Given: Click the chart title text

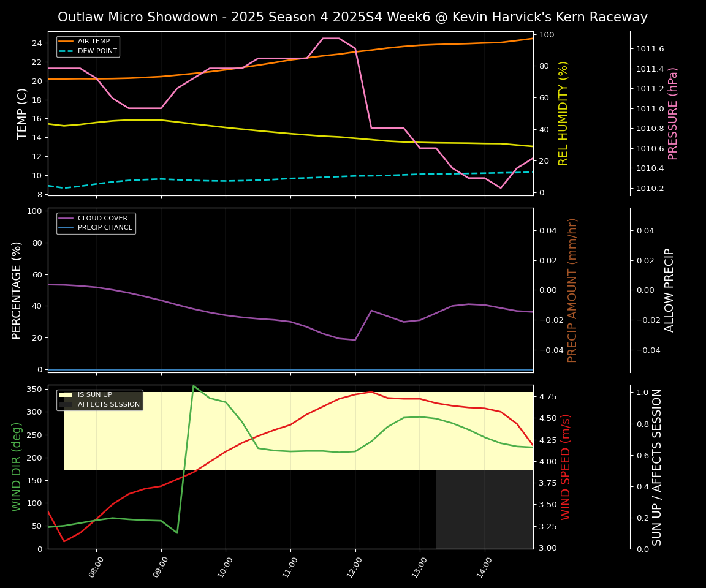Looking at the screenshot, I should tap(352, 17).
